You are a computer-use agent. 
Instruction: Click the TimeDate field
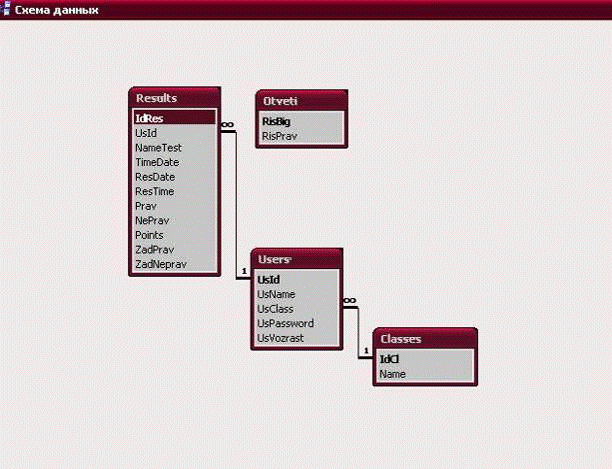[157, 162]
